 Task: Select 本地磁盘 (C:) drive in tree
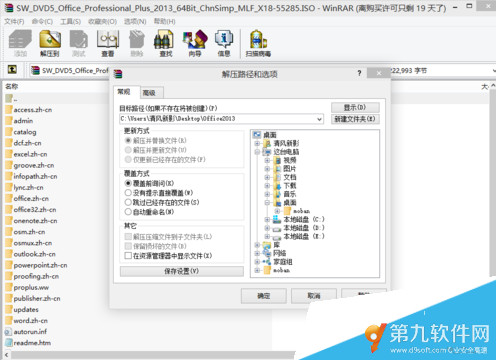299,219
